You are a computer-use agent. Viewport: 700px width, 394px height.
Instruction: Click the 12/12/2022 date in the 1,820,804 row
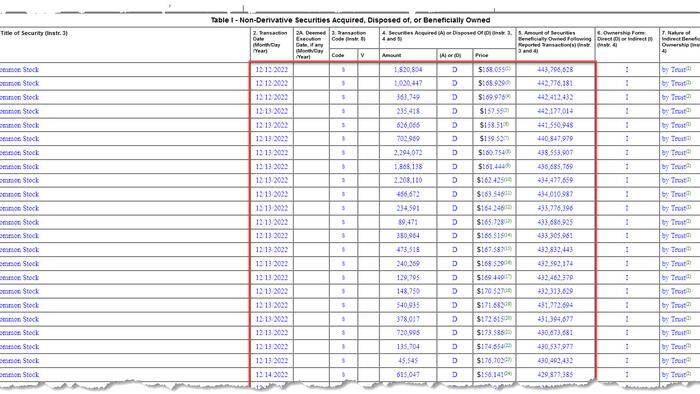click(x=271, y=70)
